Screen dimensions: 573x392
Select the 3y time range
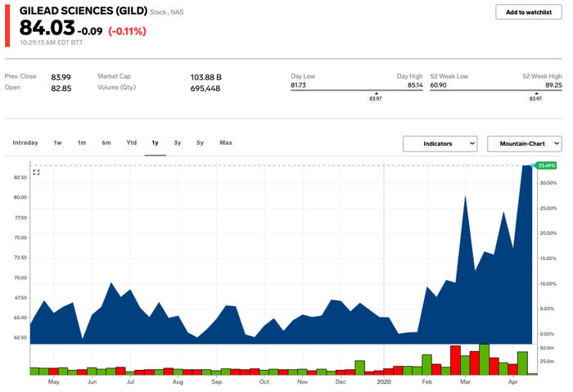coord(178,142)
